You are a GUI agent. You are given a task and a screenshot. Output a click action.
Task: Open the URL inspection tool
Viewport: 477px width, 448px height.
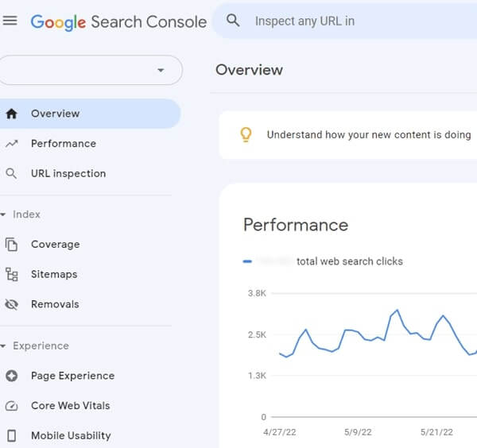pyautogui.click(x=68, y=173)
